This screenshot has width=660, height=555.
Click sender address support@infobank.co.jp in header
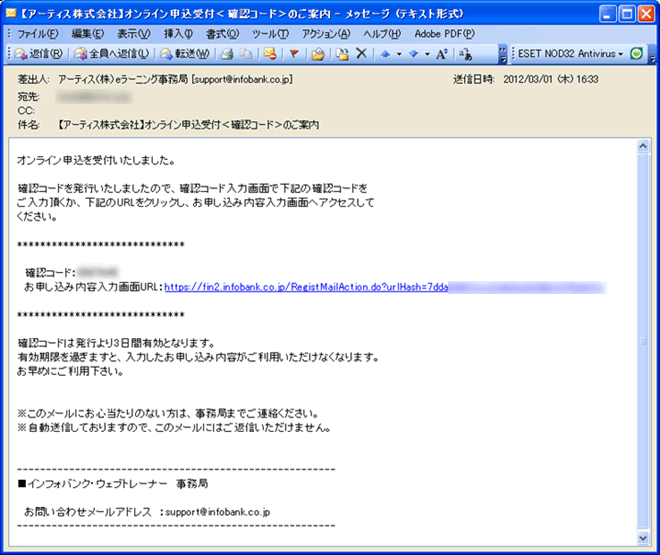[x=242, y=79]
